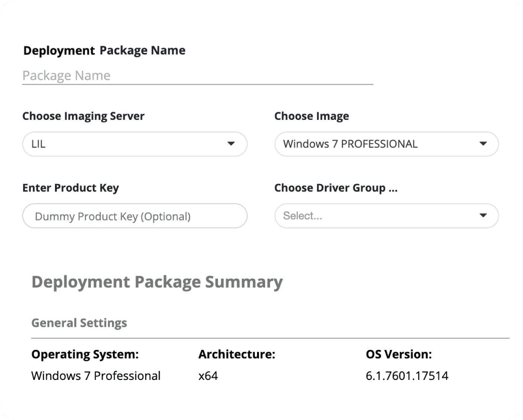Screen dimensions: 523x420
Task: Click the Enter Product Key label
Action: (x=71, y=188)
